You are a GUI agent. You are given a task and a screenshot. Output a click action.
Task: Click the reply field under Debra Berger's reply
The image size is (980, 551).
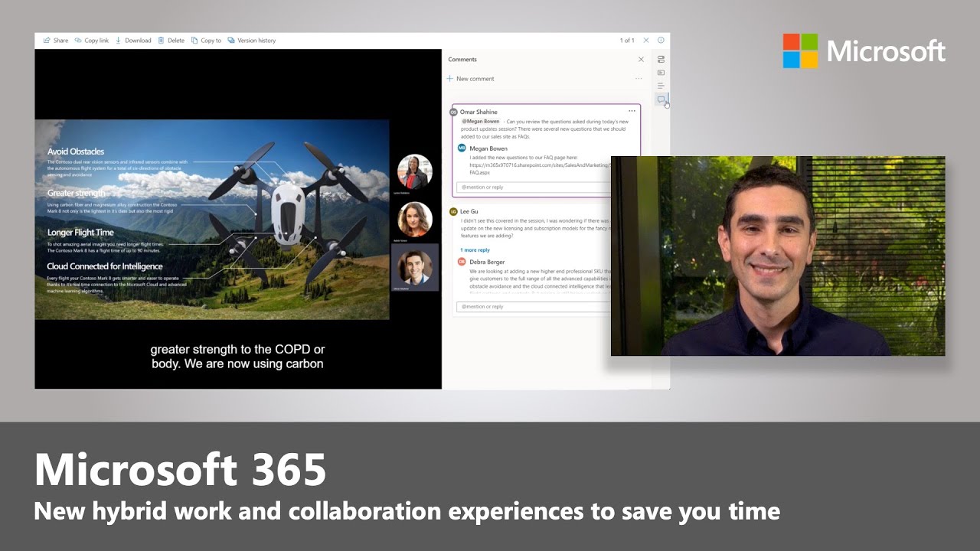[533, 306]
